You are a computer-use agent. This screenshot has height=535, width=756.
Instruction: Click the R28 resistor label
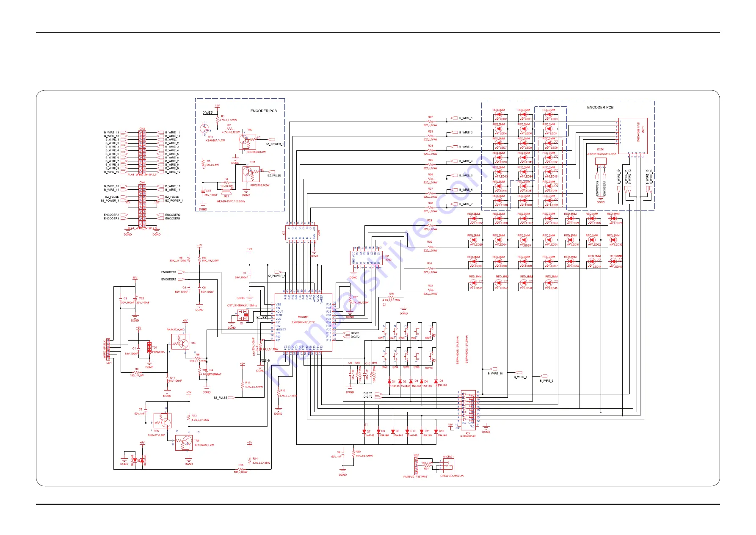point(430,203)
